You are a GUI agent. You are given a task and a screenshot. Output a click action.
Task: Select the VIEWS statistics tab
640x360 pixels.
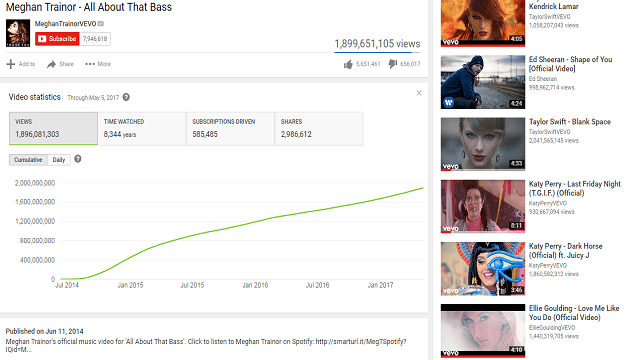(x=53, y=129)
